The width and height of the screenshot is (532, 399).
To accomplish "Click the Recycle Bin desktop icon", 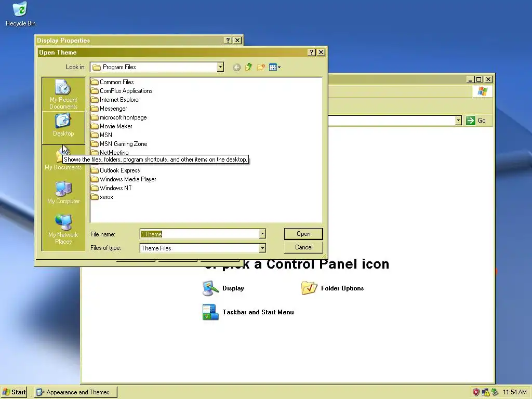I will pos(20,14).
